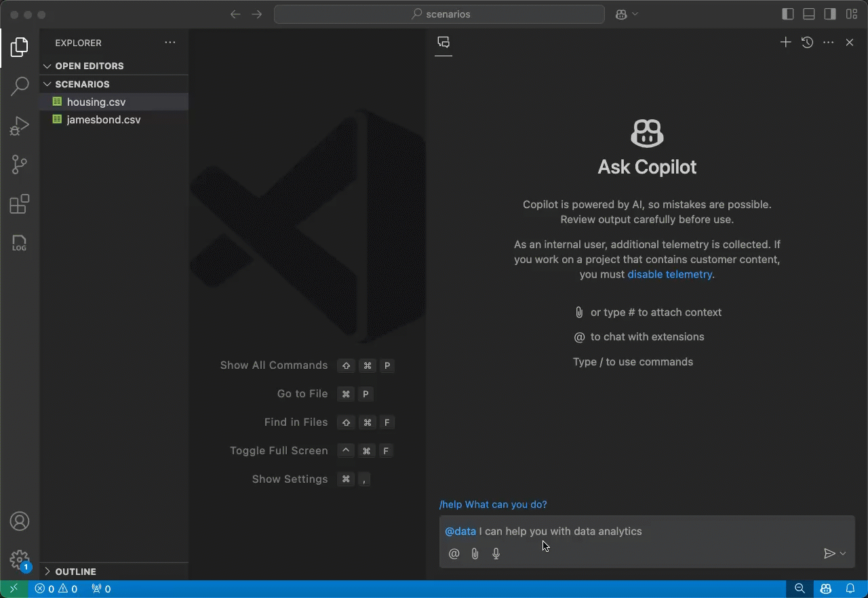Toggle the bottom panel layout icon

808,14
